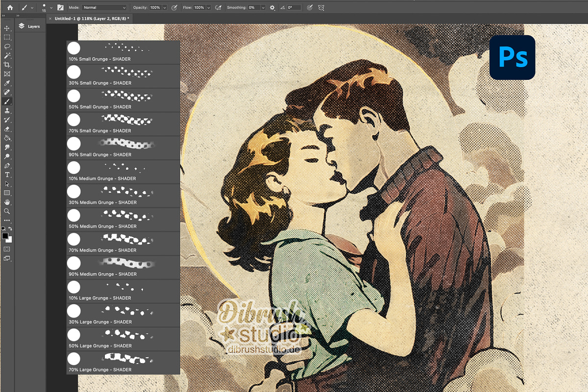
Task: Select the Lasso tool
Action: coord(7,46)
